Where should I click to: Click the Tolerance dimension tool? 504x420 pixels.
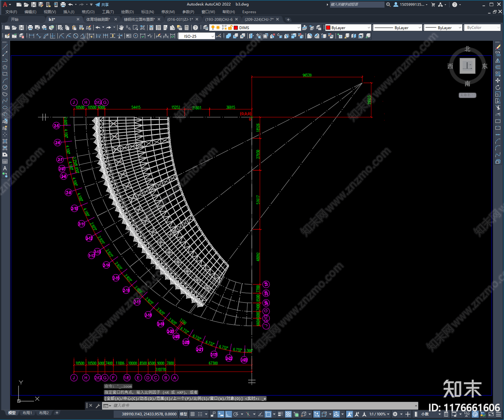pyautogui.click(x=129, y=36)
